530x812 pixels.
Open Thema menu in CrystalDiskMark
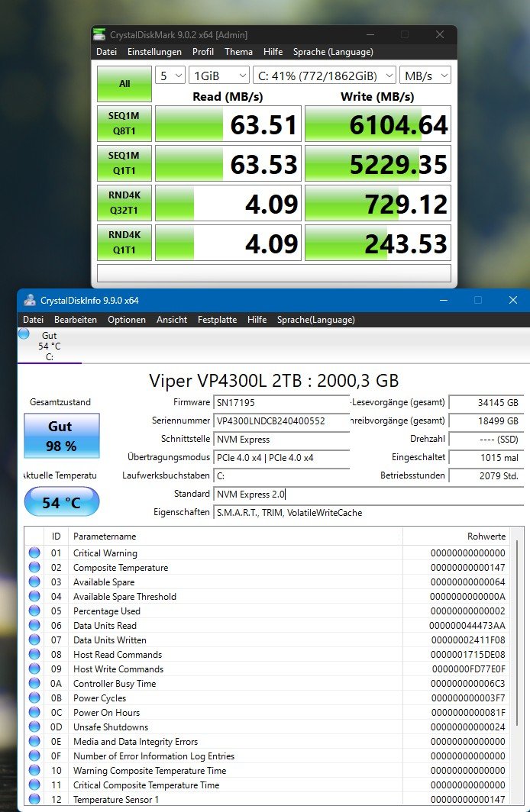click(x=238, y=52)
